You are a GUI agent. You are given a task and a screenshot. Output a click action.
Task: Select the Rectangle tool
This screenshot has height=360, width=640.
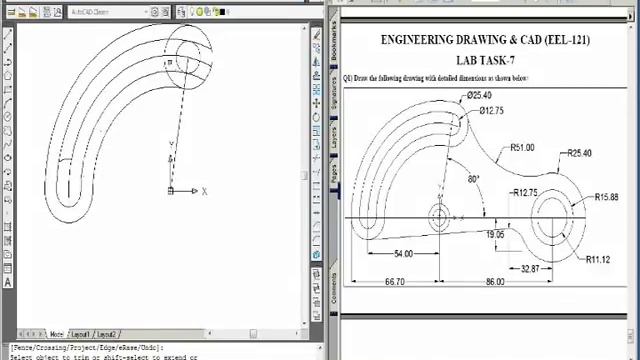pos(8,90)
